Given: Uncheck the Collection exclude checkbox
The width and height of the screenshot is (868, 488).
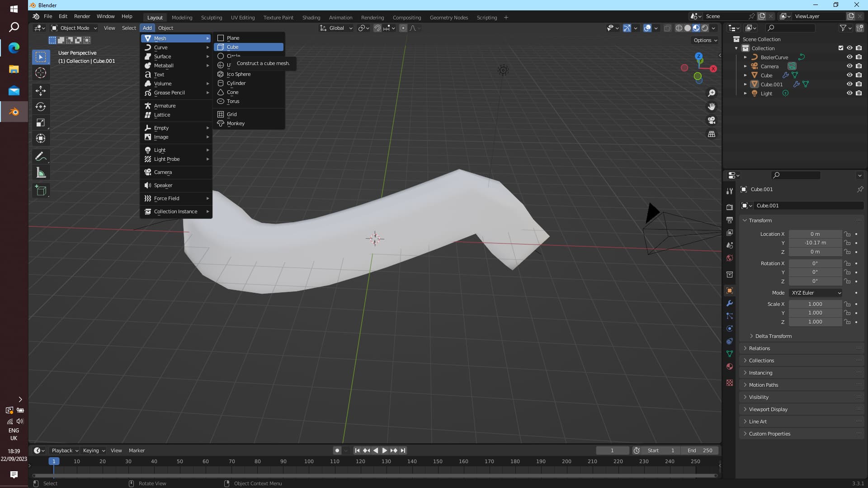Looking at the screenshot, I should (841, 48).
